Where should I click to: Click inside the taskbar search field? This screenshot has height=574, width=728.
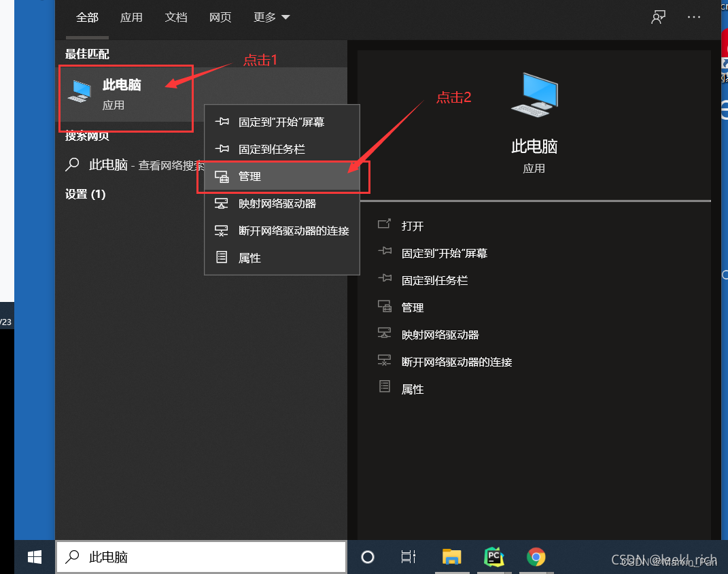201,556
